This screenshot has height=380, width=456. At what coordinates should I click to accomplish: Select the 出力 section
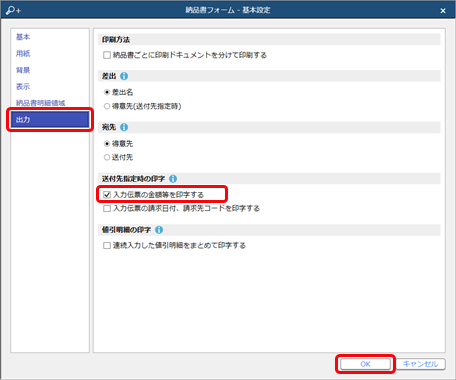point(50,120)
